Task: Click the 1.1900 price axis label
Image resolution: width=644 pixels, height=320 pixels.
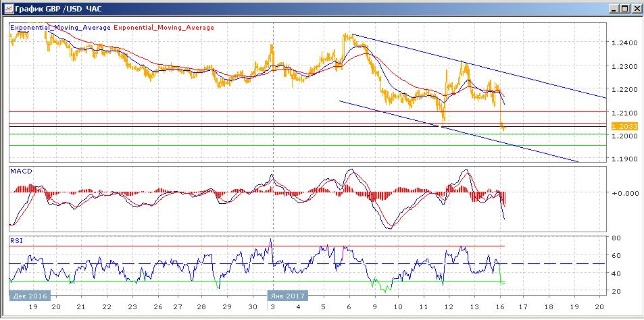Action: 622,159
